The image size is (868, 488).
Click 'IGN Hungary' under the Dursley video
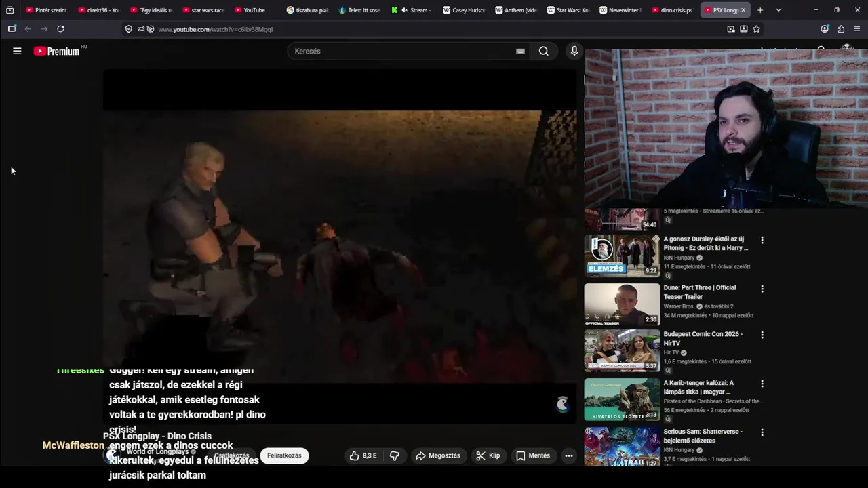pos(679,258)
